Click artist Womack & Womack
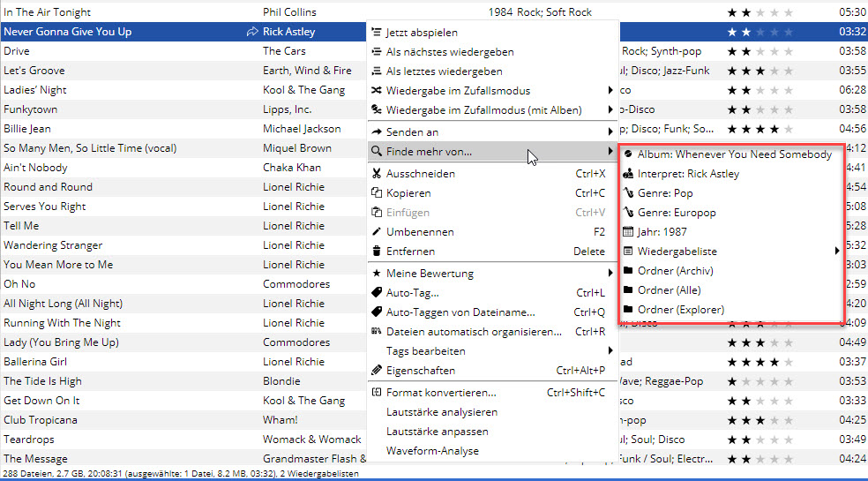The width and height of the screenshot is (868, 481). click(311, 440)
